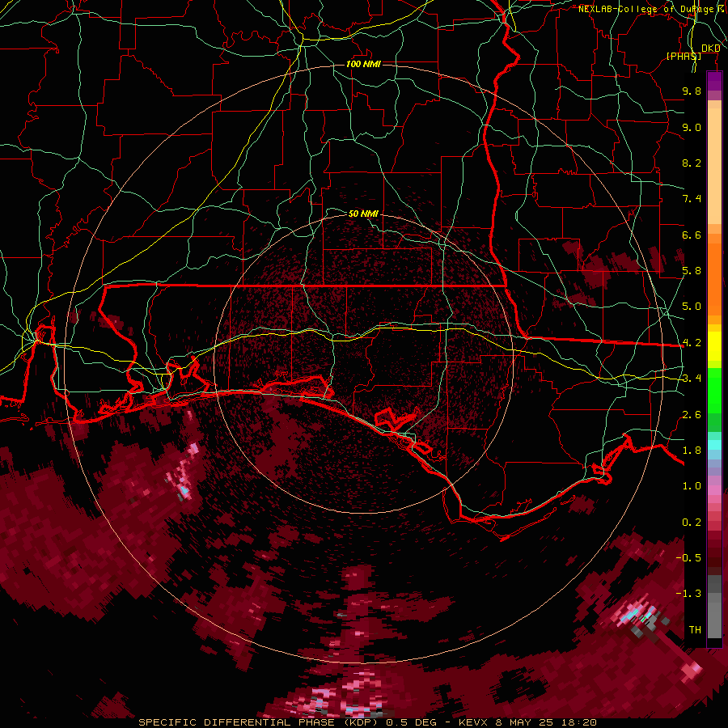Click the "2.6" color scale value

(692, 415)
